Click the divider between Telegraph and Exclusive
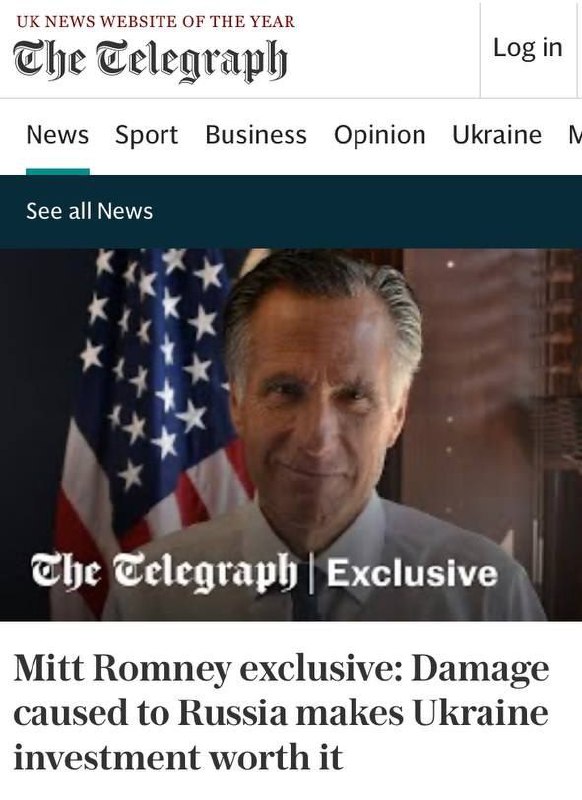Screen dimensions: 582x800 [x=311, y=572]
